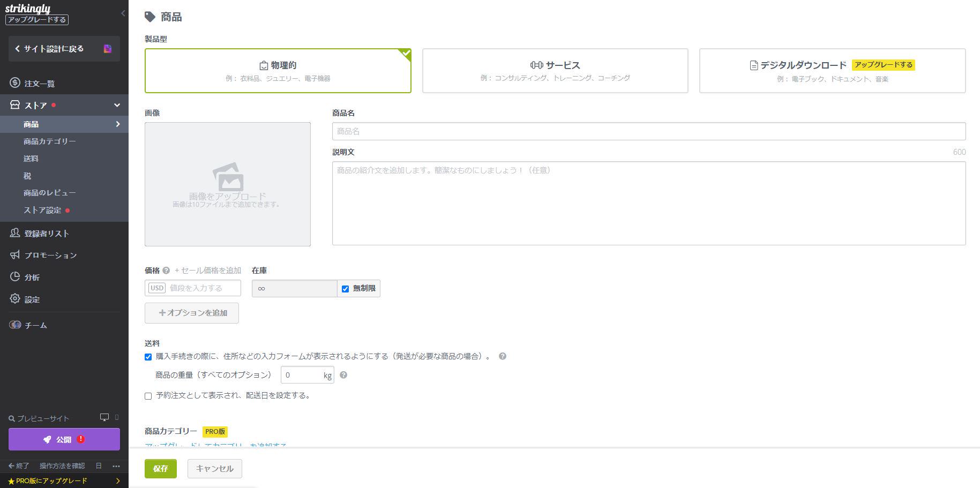Collapse sidebar with top arrow icon
The image size is (980, 488).
[x=123, y=13]
